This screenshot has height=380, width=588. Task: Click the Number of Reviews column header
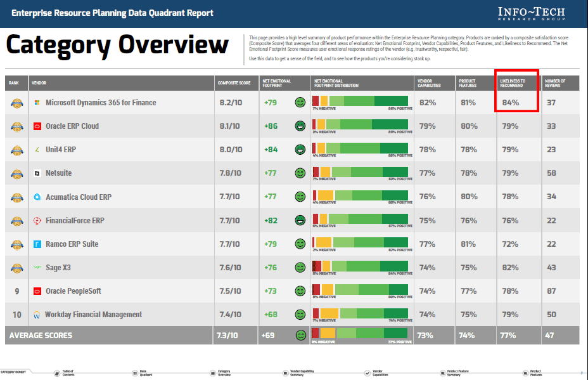[554, 83]
